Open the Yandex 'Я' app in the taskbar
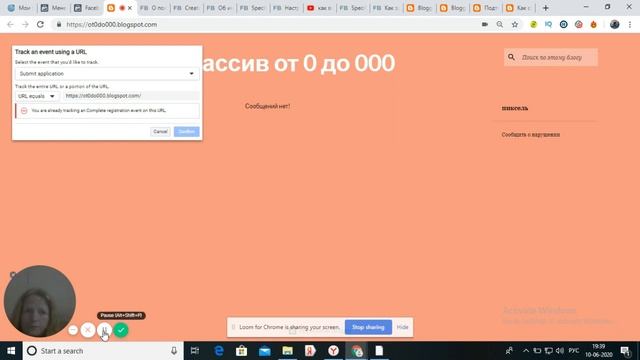Image resolution: width=640 pixels, height=360 pixels. coord(310,351)
